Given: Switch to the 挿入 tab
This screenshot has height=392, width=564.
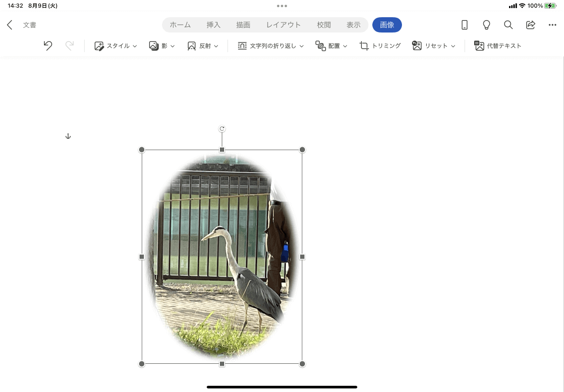Looking at the screenshot, I should (x=213, y=25).
